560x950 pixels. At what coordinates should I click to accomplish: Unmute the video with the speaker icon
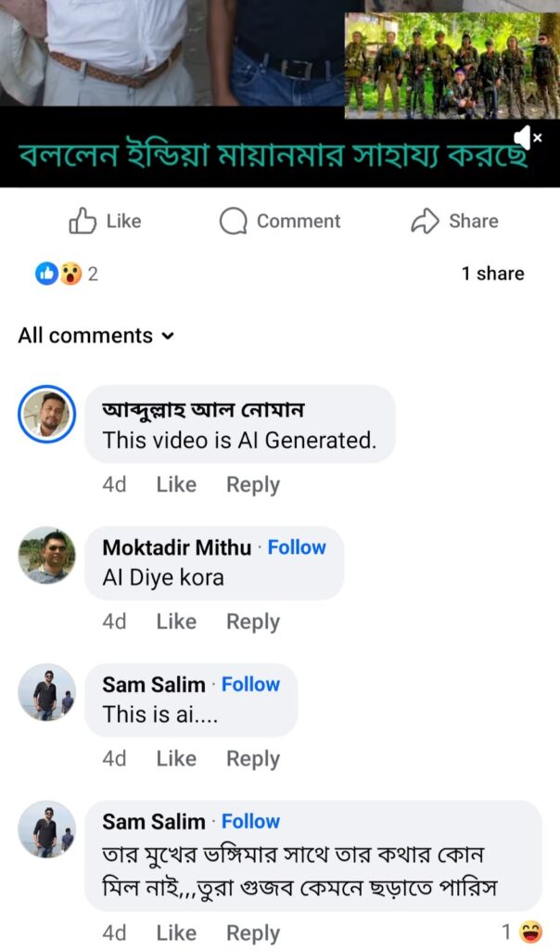(x=527, y=138)
